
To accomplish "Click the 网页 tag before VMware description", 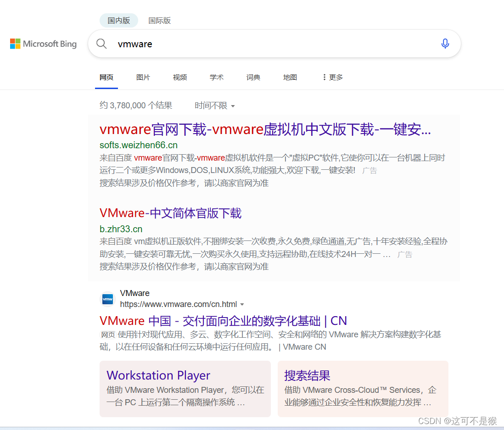I will click(x=108, y=335).
